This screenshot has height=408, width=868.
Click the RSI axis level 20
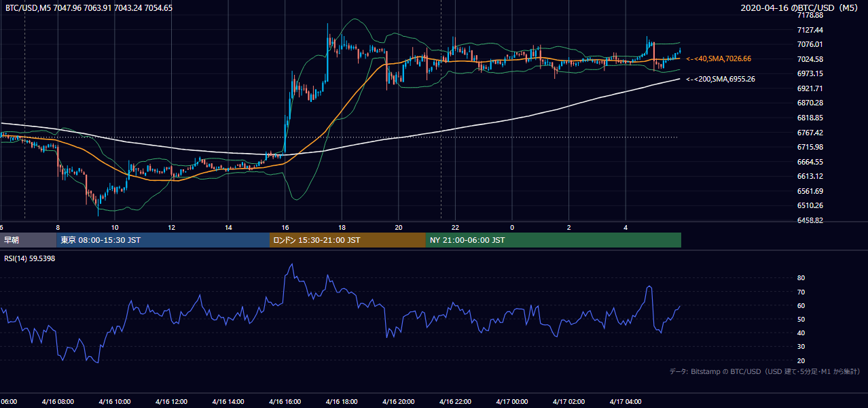coord(801,360)
